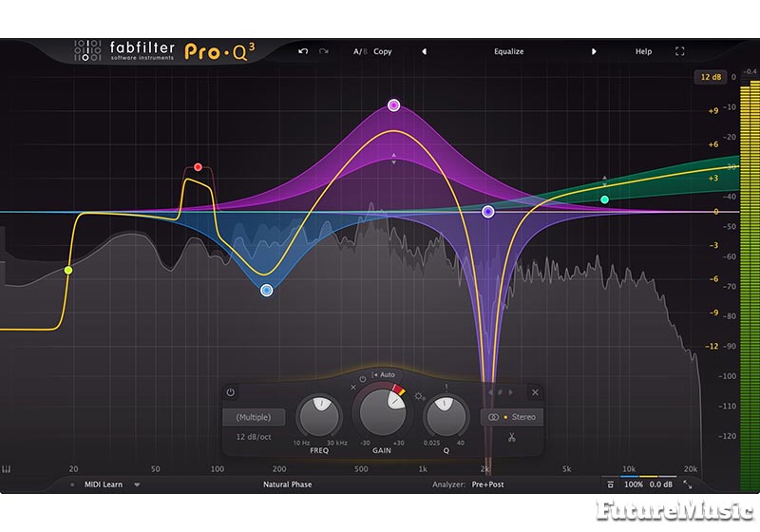Click the 0.0 dB output level

pos(660,484)
